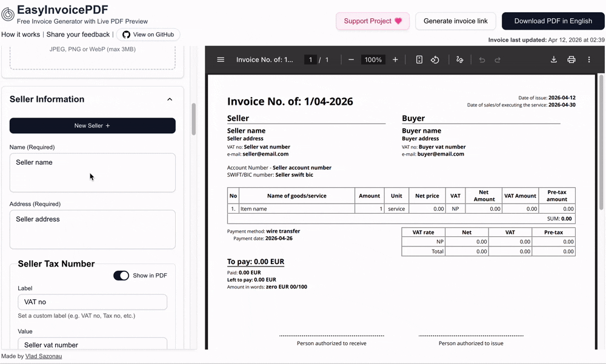Click the undo arrow in PDF toolbar

click(482, 59)
